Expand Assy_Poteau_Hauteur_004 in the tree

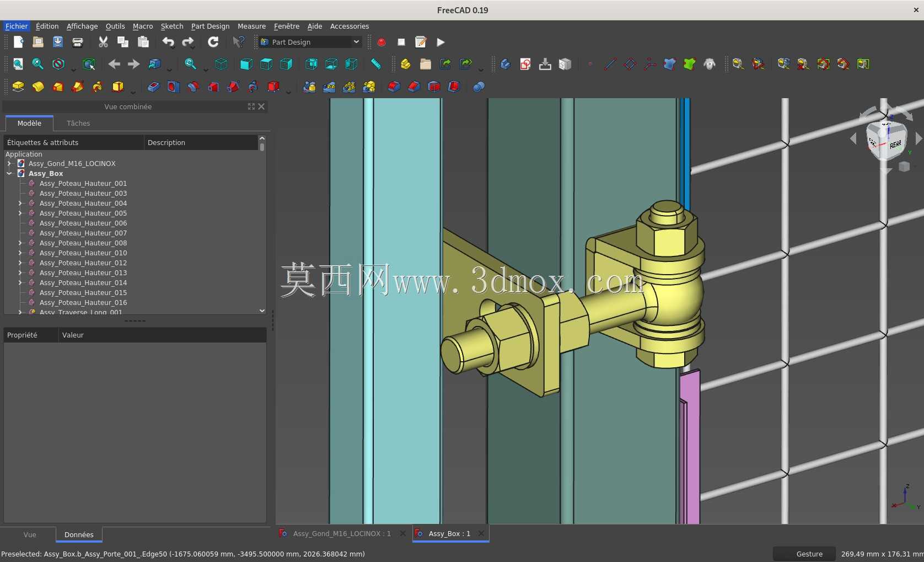[x=20, y=204]
